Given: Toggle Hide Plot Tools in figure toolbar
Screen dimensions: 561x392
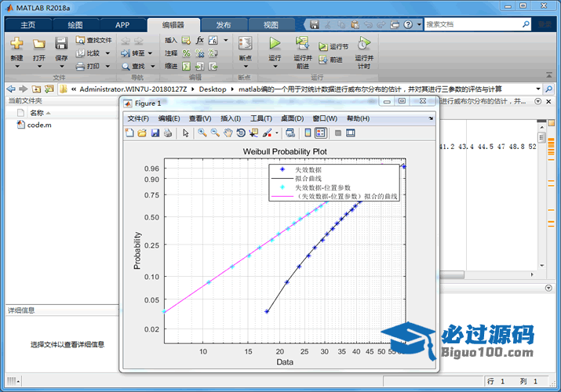Looking at the screenshot, I should coord(337,133).
